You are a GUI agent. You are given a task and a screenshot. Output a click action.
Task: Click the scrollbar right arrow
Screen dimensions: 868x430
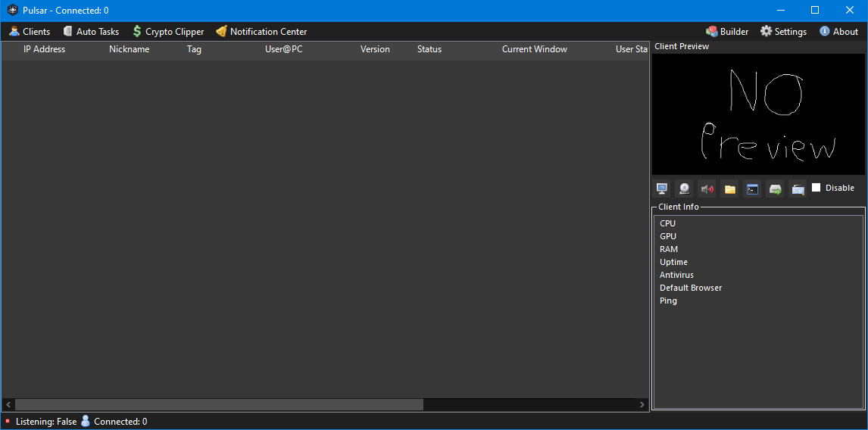pos(642,404)
